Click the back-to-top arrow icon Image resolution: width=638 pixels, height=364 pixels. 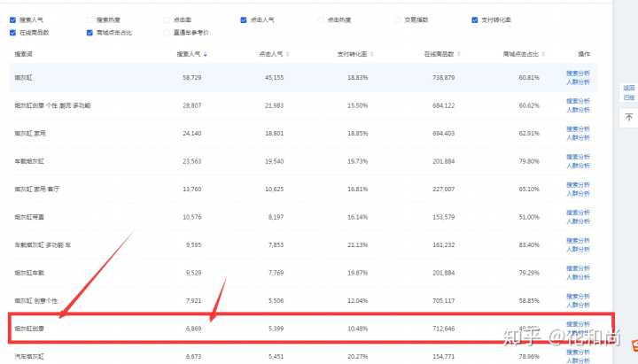click(x=629, y=117)
